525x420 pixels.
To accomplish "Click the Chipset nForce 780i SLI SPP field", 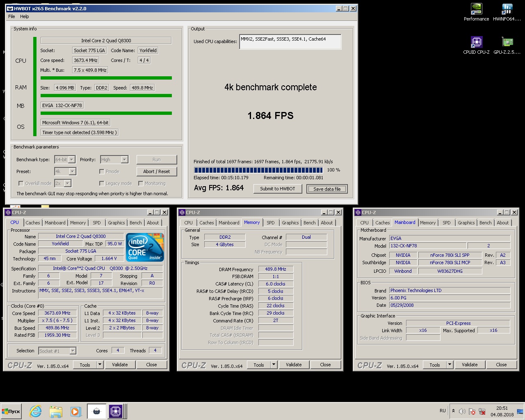I will tap(450, 255).
